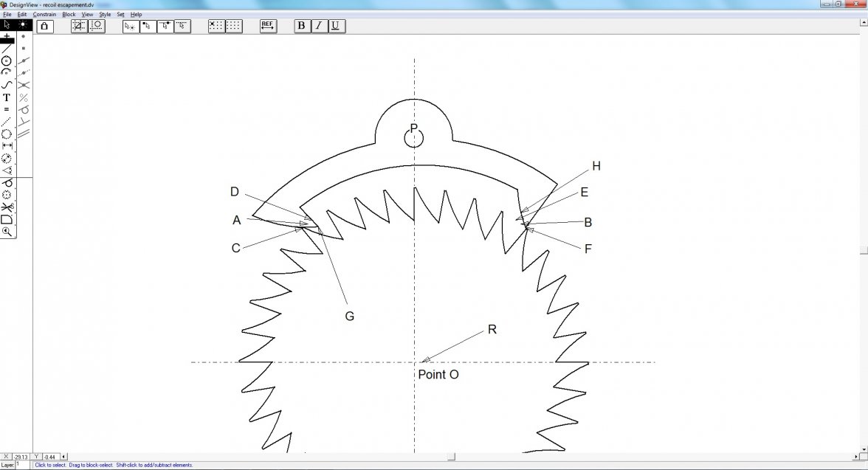
Task: Select the spline curve tool
Action: (7, 85)
